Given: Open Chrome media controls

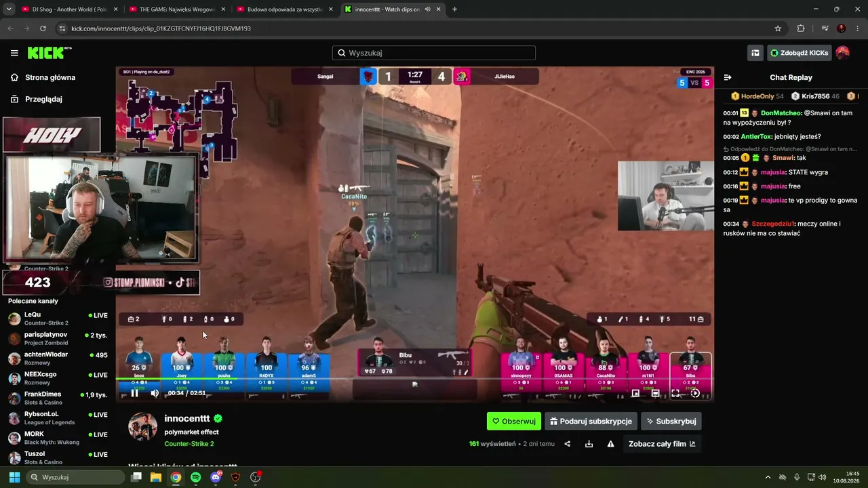Looking at the screenshot, I should click(825, 28).
